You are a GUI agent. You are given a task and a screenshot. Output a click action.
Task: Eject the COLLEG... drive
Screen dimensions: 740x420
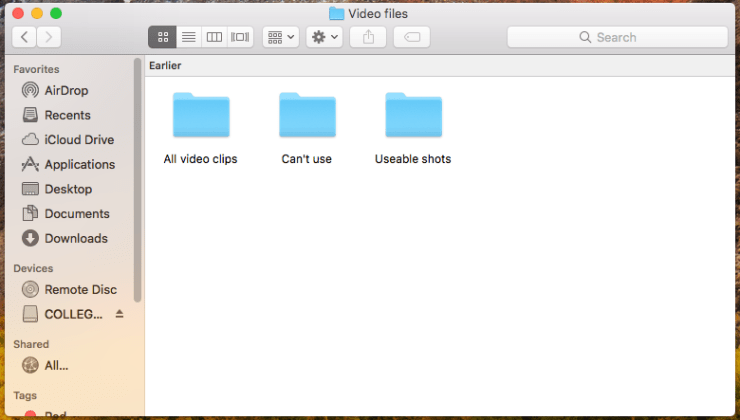click(120, 314)
